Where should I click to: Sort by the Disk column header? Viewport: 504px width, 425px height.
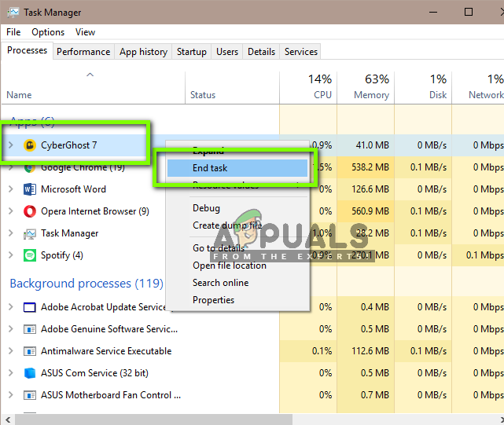423,87
